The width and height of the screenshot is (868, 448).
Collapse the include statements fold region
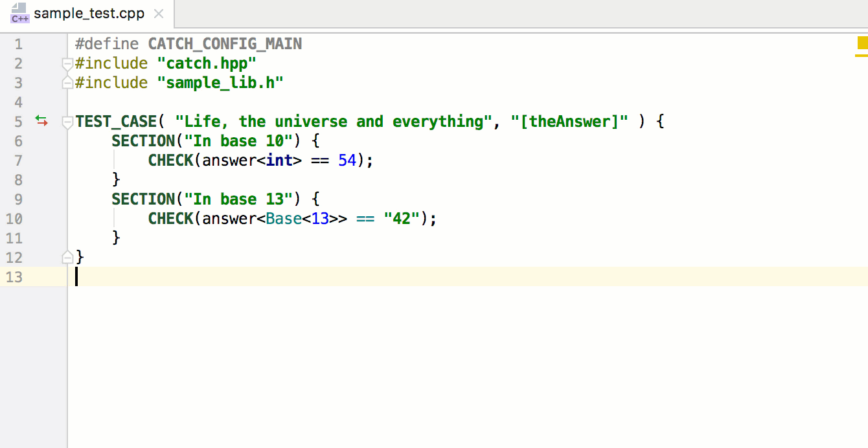(67, 63)
